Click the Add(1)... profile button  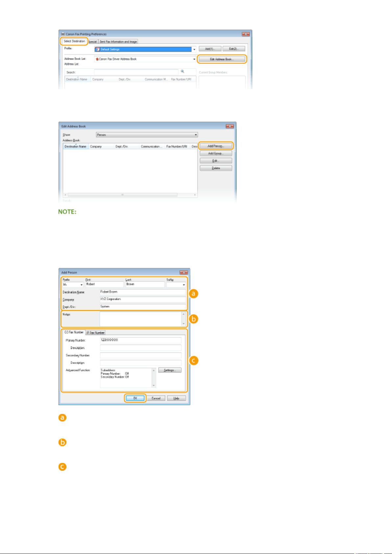pyautogui.click(x=210, y=49)
